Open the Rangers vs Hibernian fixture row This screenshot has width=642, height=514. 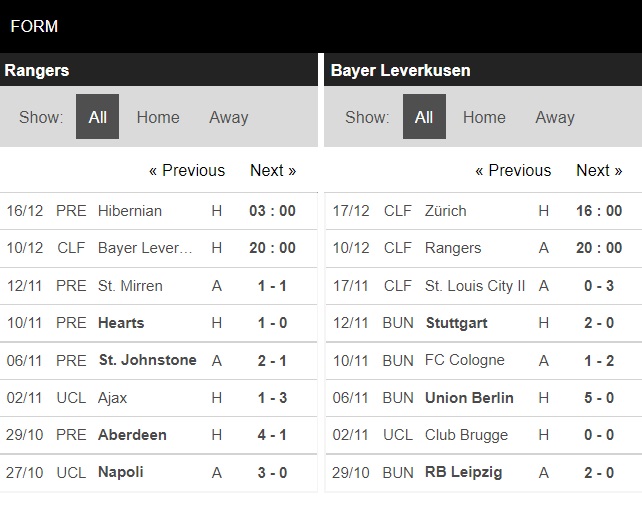pos(158,211)
